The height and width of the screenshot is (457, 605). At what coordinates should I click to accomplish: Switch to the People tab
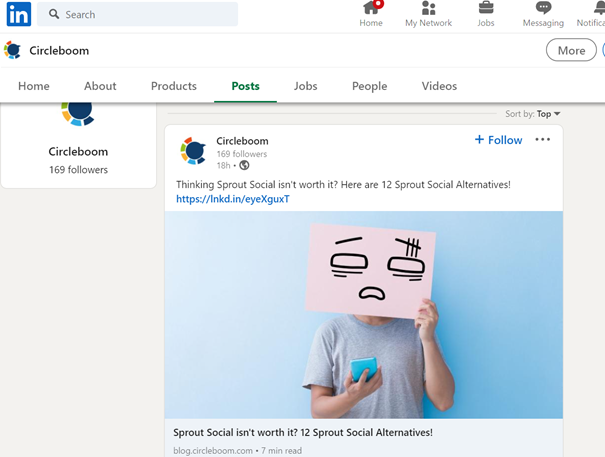[369, 86]
